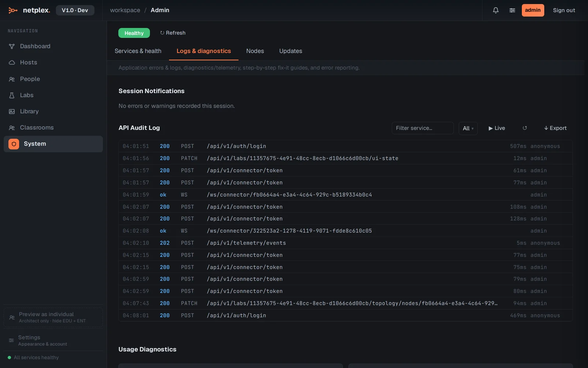Click the API Audit Log heading
The height and width of the screenshot is (368, 588).
click(x=139, y=128)
